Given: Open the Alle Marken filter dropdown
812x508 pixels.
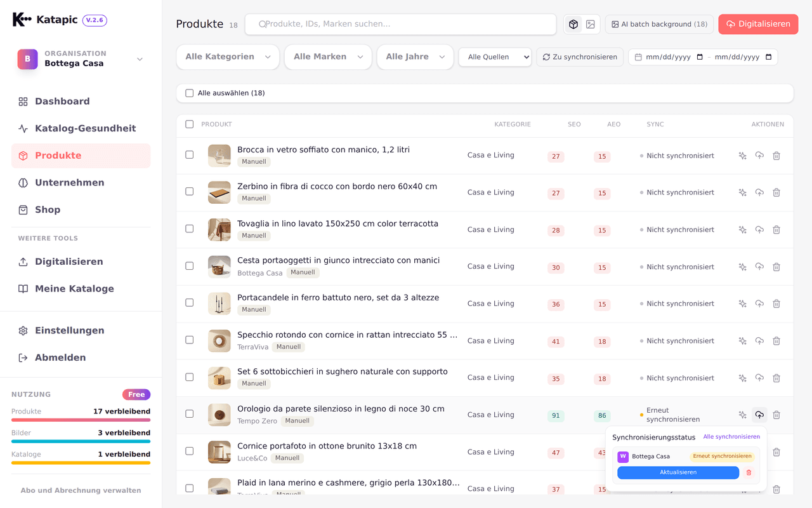Looking at the screenshot, I should point(328,57).
